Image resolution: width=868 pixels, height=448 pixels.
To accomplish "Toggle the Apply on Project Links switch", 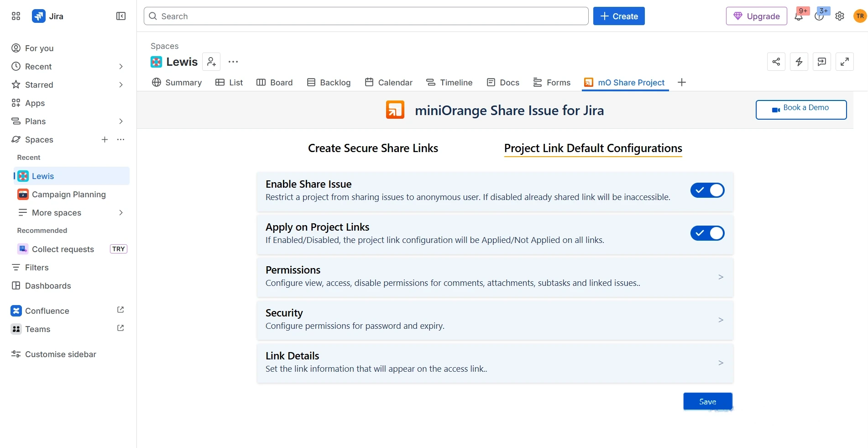I will 707,233.
